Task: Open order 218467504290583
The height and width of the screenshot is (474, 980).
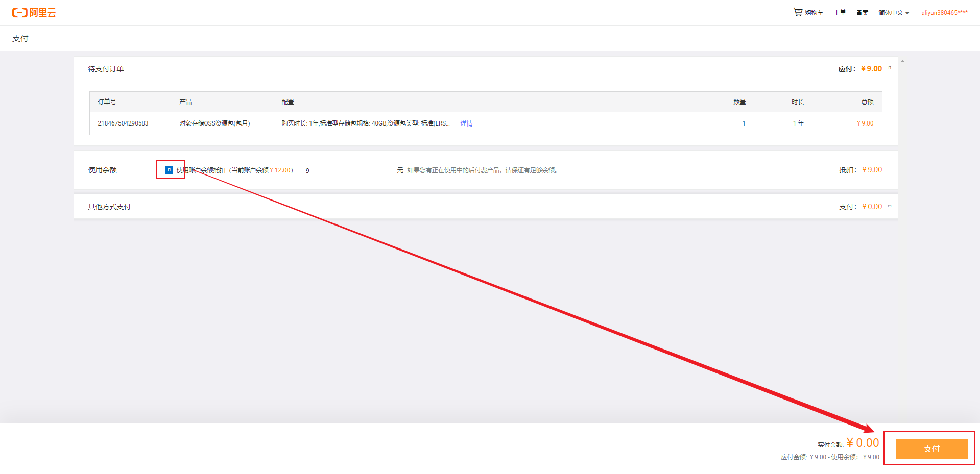Action: [123, 123]
